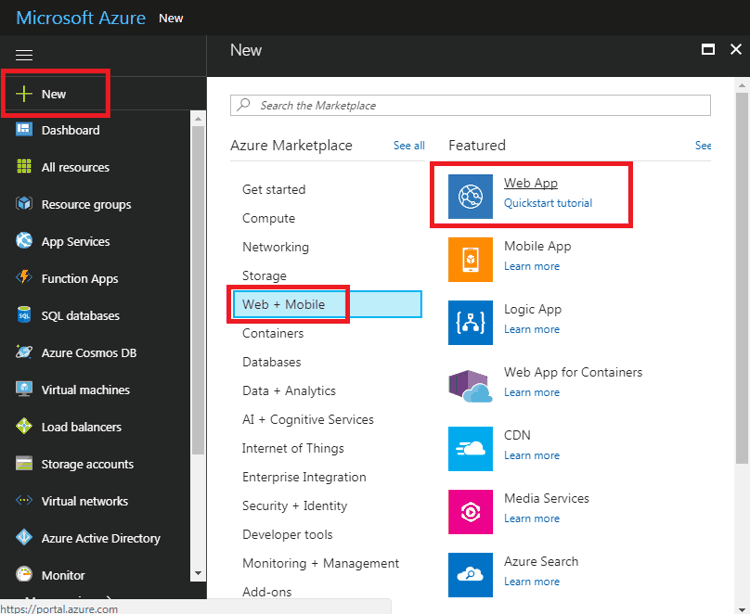This screenshot has width=750, height=614.
Task: Open Dashboard from the sidebar
Action: (x=70, y=130)
